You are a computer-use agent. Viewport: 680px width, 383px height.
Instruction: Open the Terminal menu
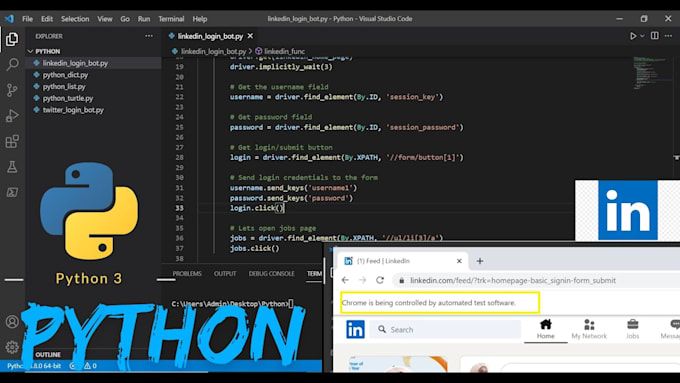click(x=171, y=19)
